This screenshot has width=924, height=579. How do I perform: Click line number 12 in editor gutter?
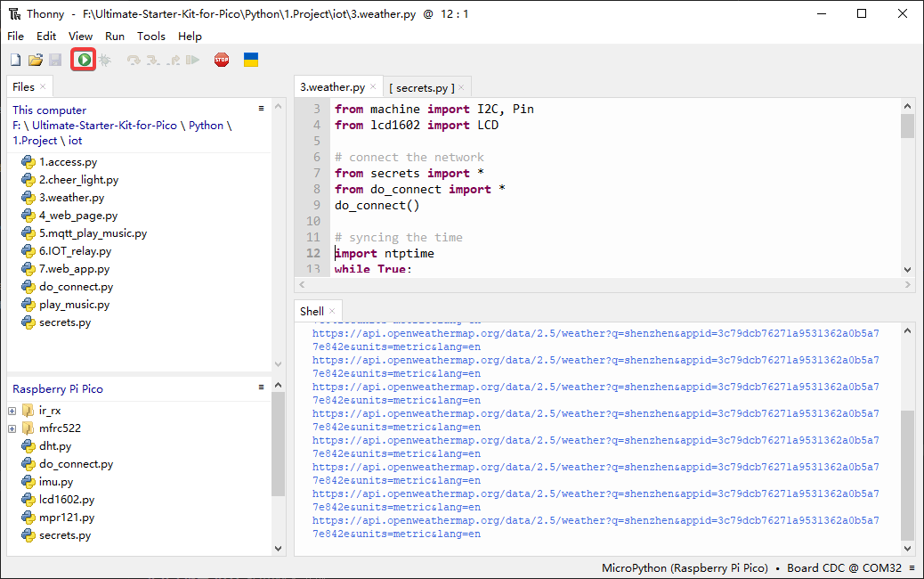click(313, 253)
